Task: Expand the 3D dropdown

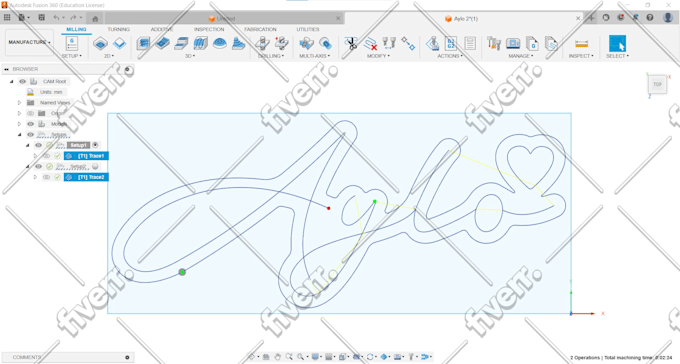Action: point(190,56)
